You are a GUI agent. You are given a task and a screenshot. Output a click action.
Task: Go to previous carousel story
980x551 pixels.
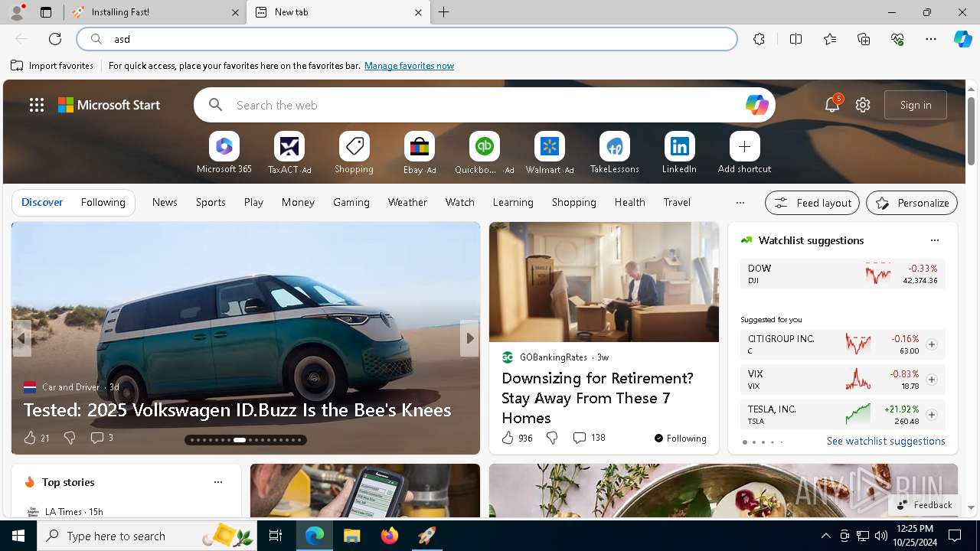(x=21, y=338)
